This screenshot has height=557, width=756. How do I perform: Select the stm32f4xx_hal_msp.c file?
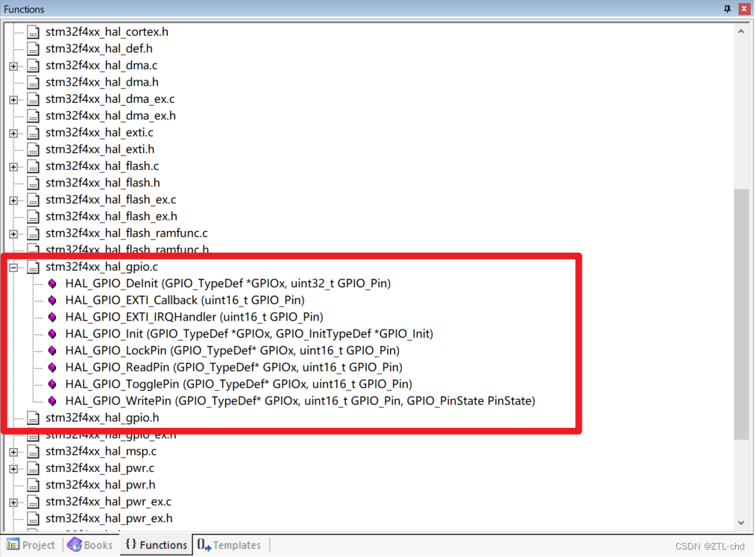100,451
